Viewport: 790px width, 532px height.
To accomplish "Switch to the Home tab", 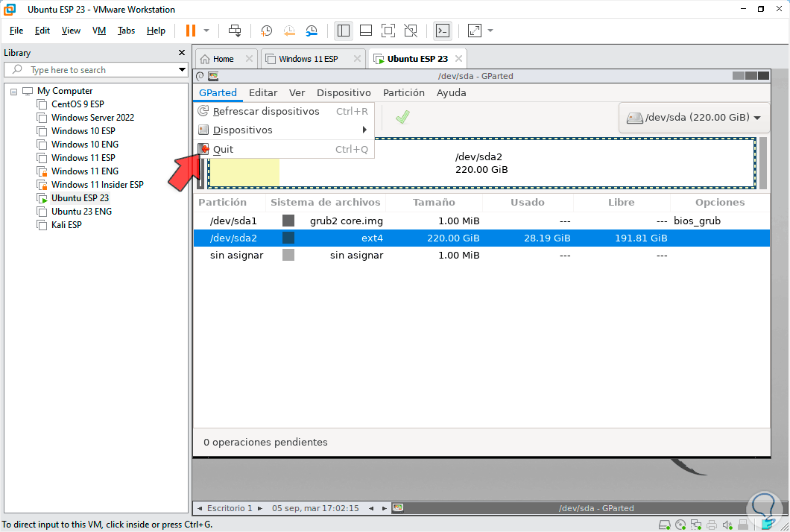I will click(x=223, y=59).
